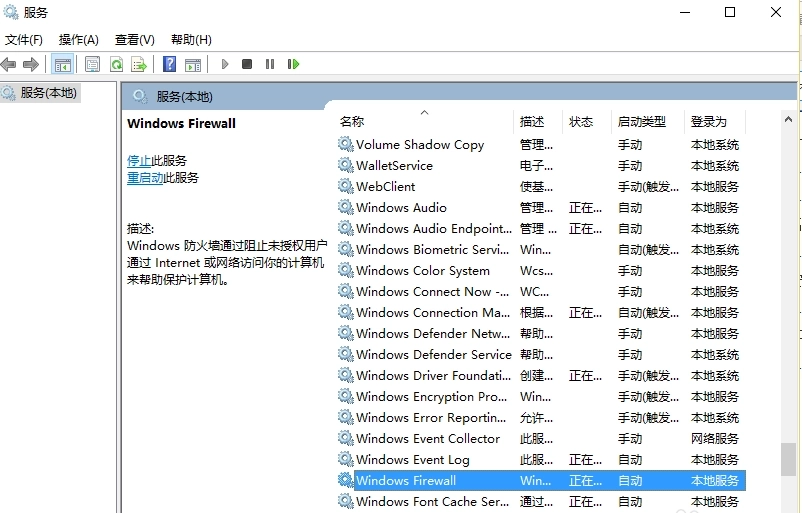Open the 查看(V) menu
This screenshot has height=513, width=802.
(135, 40)
